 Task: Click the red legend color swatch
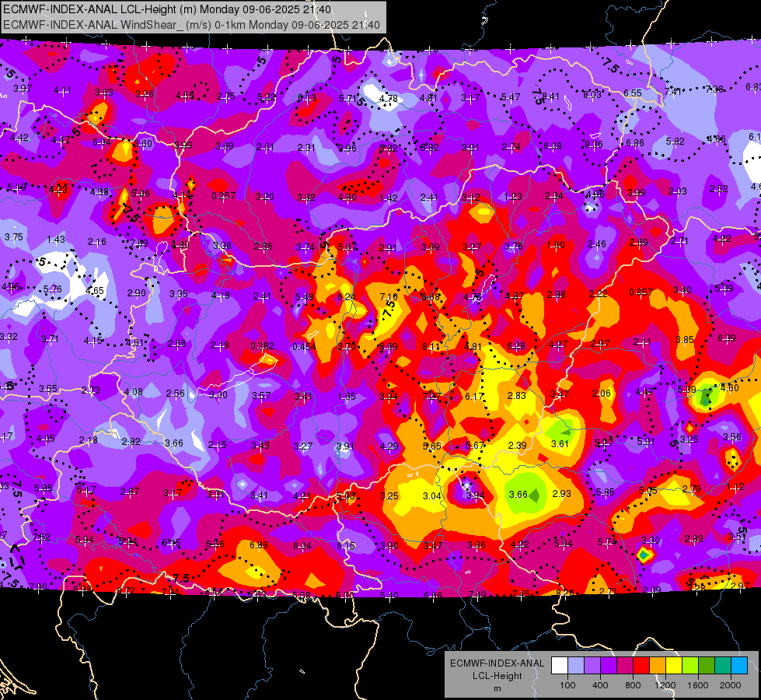(641, 665)
